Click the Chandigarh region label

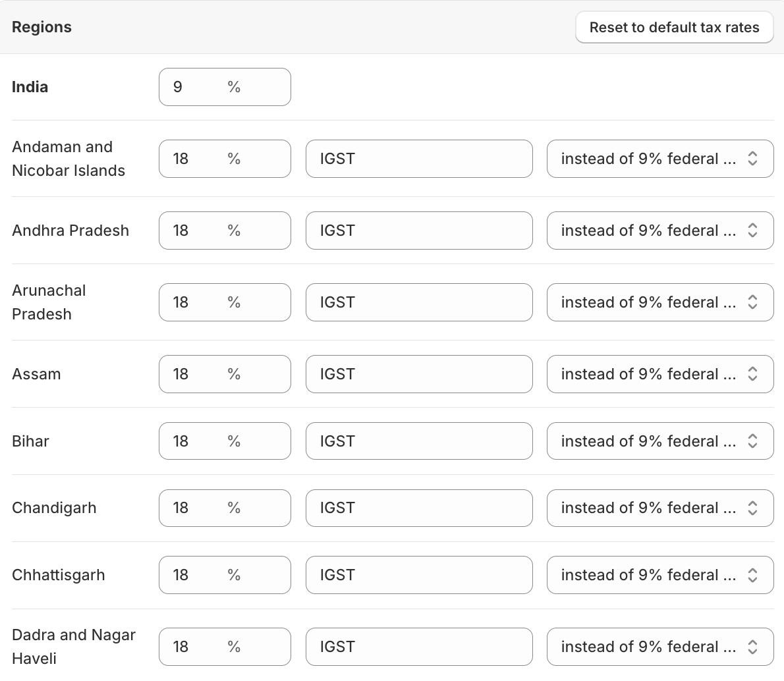pos(54,508)
